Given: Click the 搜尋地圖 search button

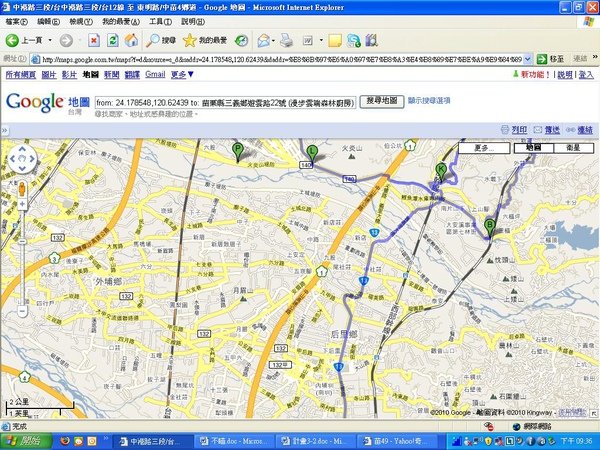Looking at the screenshot, I should [x=382, y=101].
